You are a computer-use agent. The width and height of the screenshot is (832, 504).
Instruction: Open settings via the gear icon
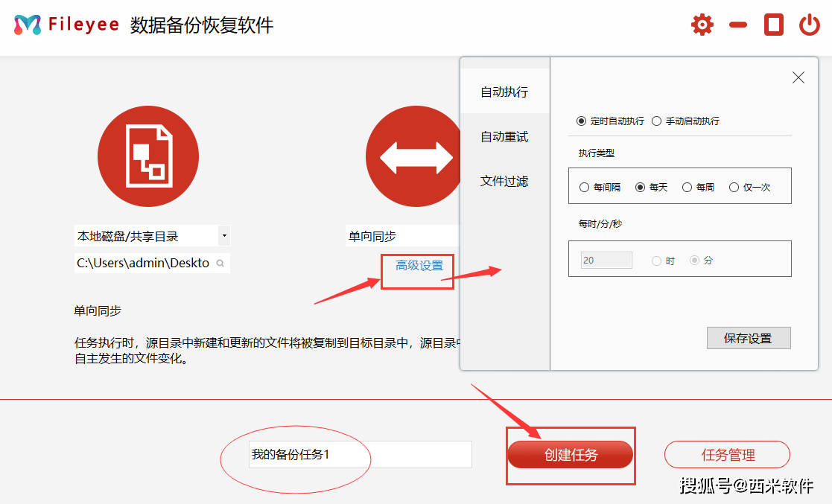tap(702, 25)
